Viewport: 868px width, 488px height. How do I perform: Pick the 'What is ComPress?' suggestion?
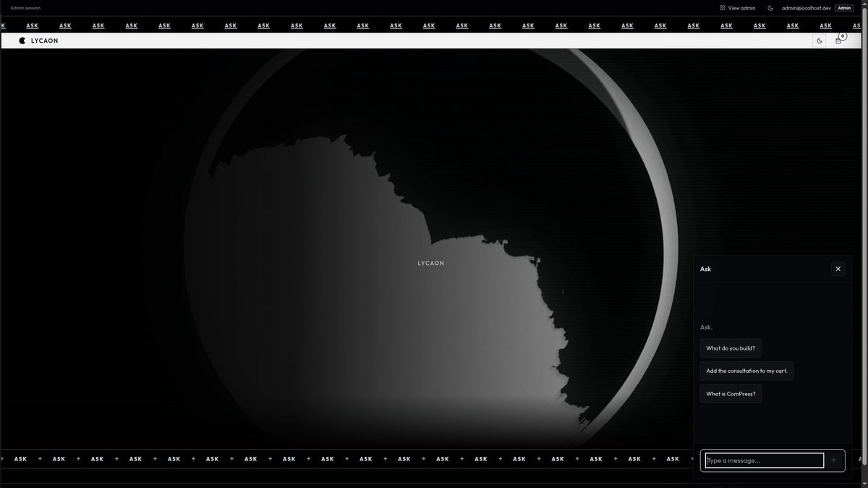731,394
